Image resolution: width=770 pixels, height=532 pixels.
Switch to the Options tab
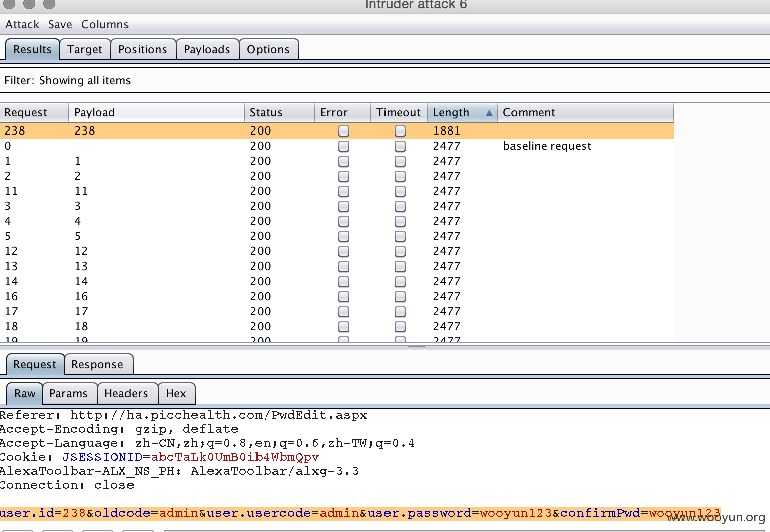(268, 49)
